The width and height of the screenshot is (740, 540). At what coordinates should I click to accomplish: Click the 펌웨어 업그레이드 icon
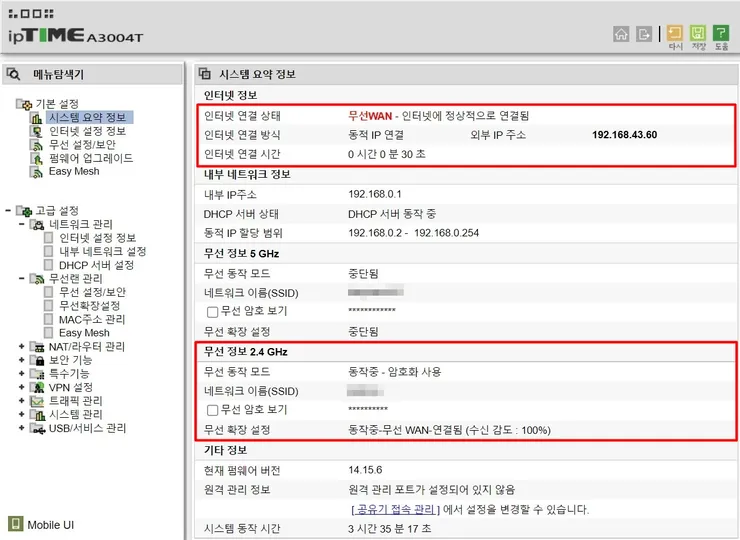pyautogui.click(x=37, y=159)
